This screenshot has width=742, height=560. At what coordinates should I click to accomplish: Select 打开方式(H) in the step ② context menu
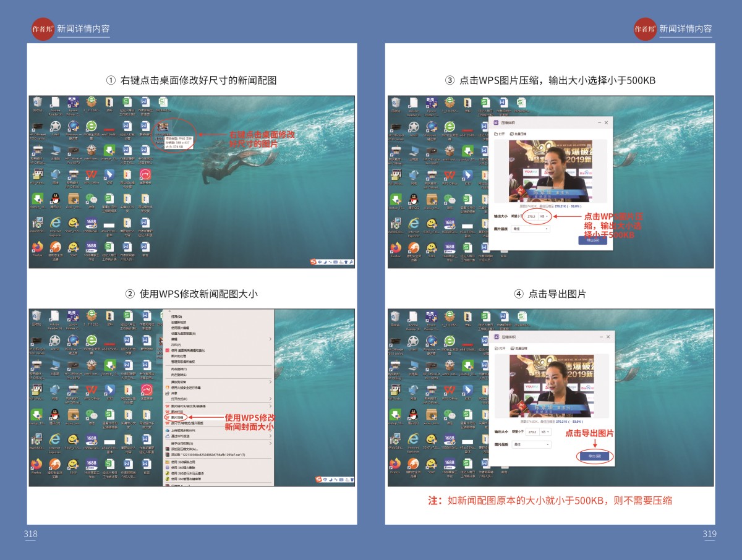pos(180,399)
